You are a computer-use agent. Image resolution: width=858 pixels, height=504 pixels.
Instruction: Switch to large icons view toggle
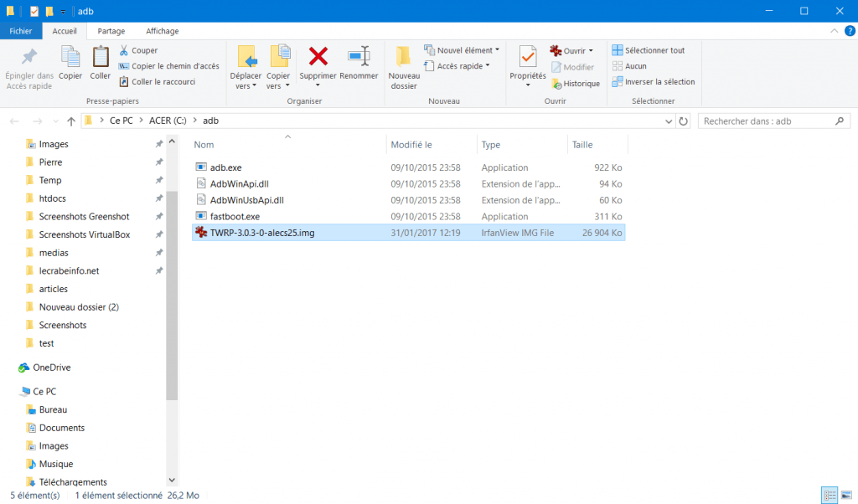(846, 496)
